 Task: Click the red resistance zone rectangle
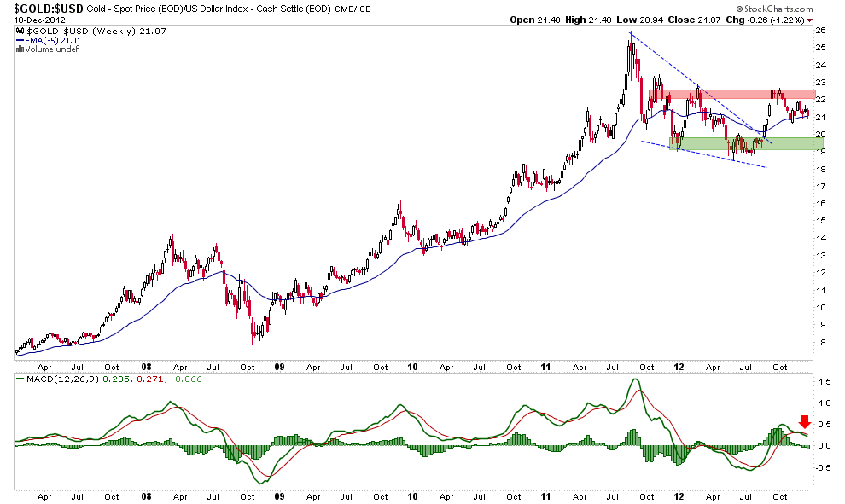(x=731, y=94)
